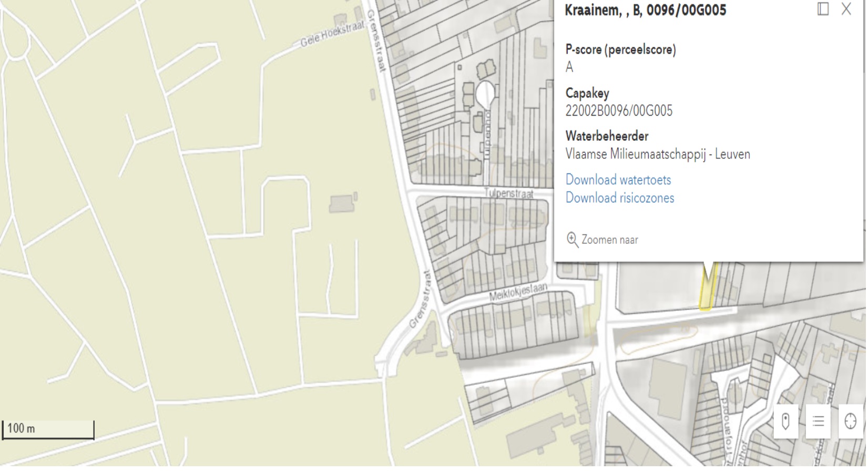Activate the locate crosshair icon
Viewport: 868px width, 472px height.
[x=850, y=421]
